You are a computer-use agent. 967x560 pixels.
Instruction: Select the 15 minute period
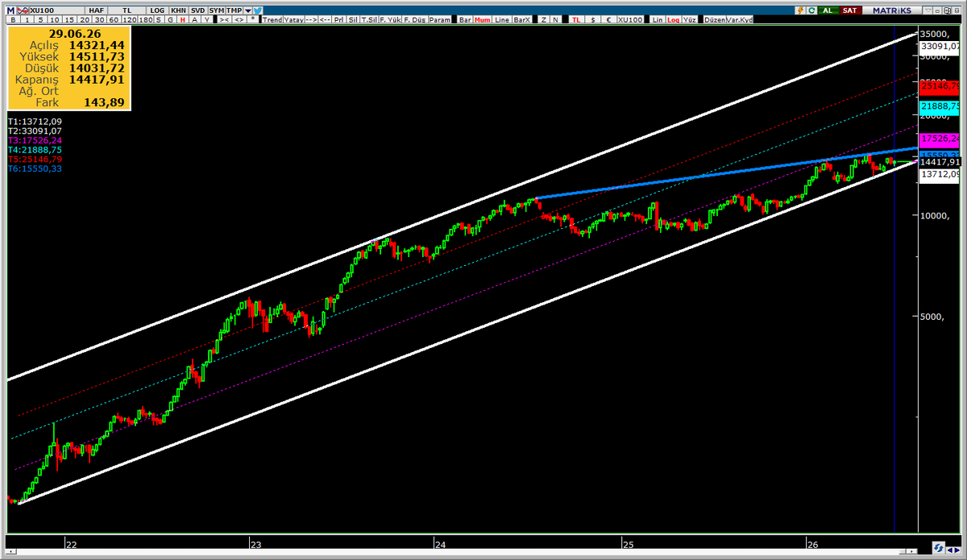coord(70,19)
